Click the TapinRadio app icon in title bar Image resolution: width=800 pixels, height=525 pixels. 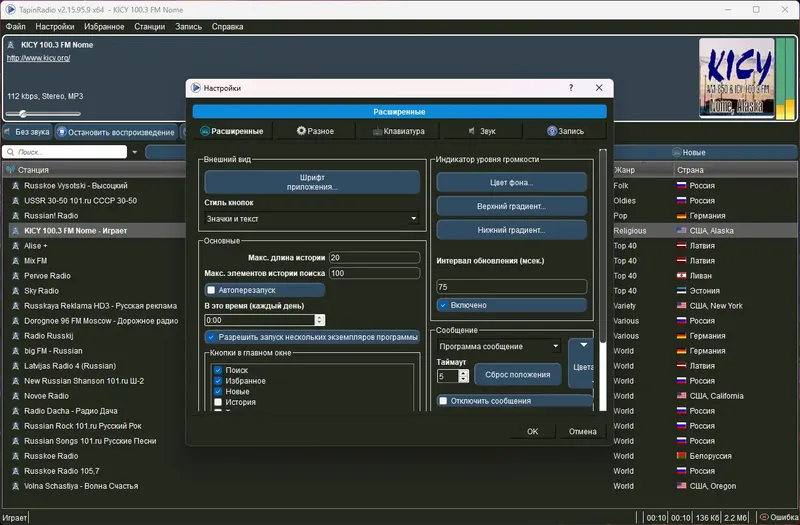point(10,9)
